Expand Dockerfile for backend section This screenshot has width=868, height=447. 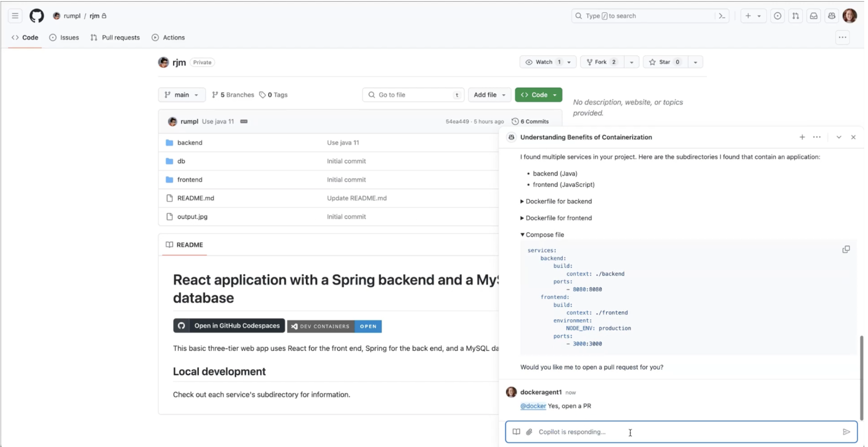[556, 202]
